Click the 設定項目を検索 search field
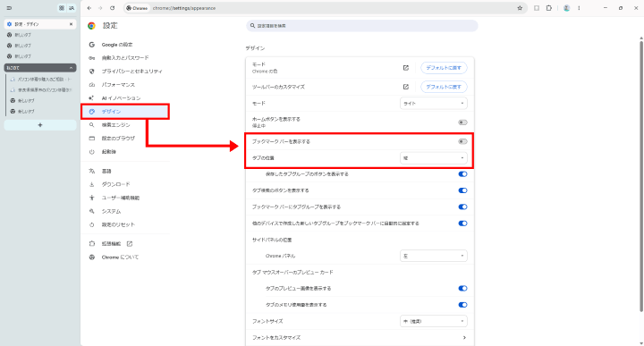The image size is (644, 346). tap(362, 26)
